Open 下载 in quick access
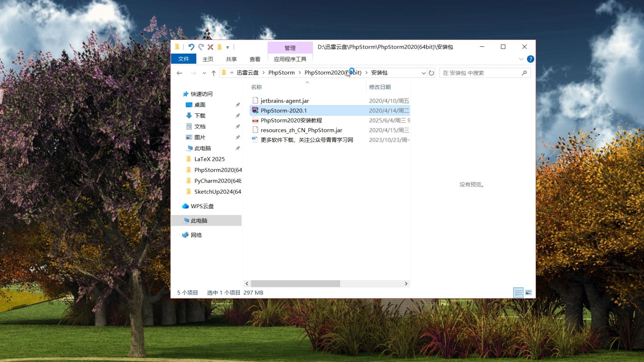644x362 pixels. (x=200, y=116)
